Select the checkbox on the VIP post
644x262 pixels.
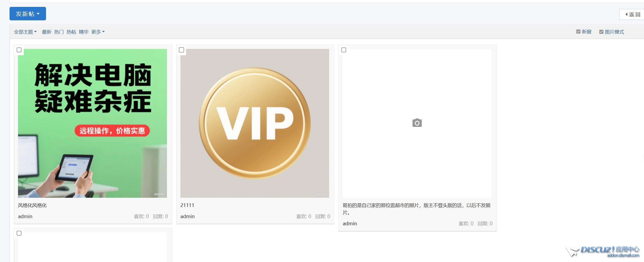point(182,50)
